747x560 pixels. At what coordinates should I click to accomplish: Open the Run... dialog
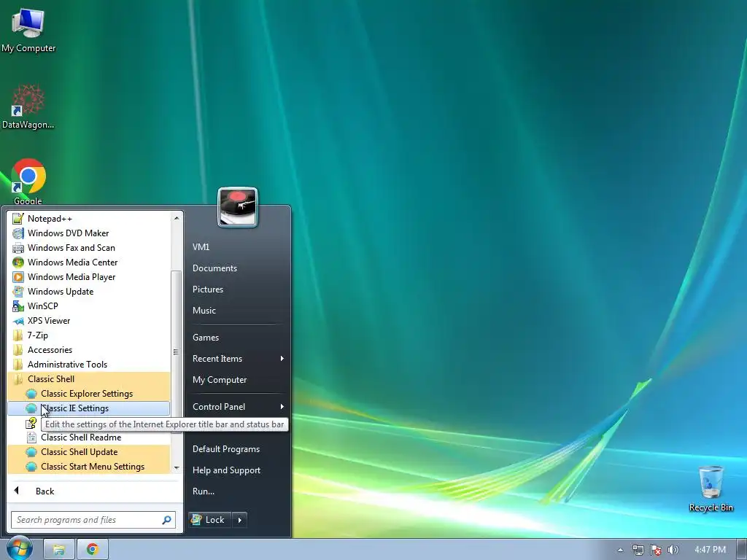point(237,491)
